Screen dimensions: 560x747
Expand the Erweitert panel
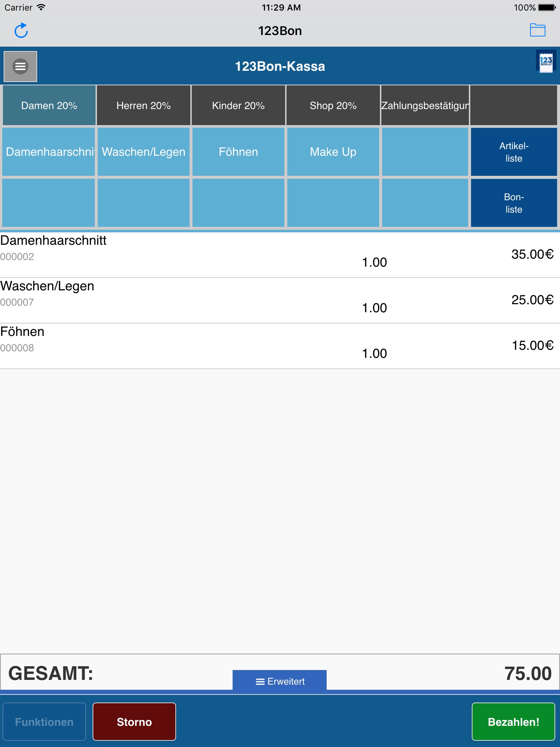280,681
